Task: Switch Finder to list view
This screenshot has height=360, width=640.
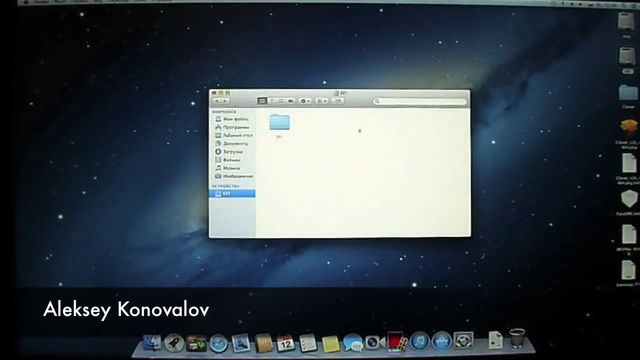Action: [272, 101]
